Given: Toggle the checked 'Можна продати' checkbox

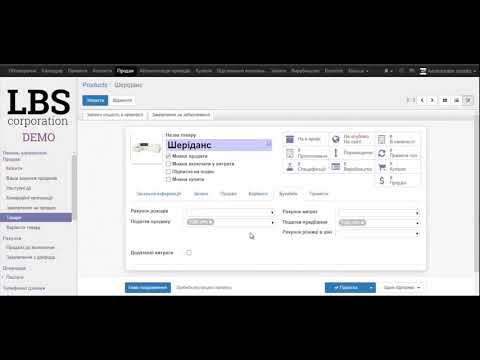Looking at the screenshot, I should pos(168,156).
